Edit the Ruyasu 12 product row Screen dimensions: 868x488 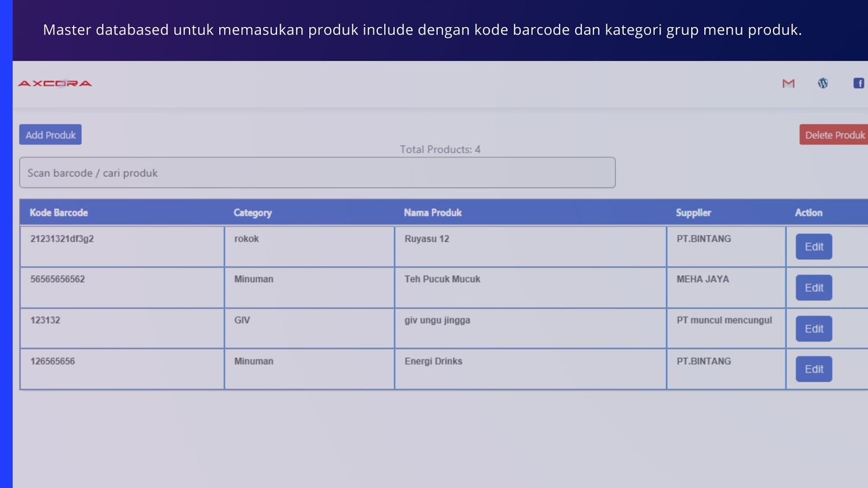point(814,247)
